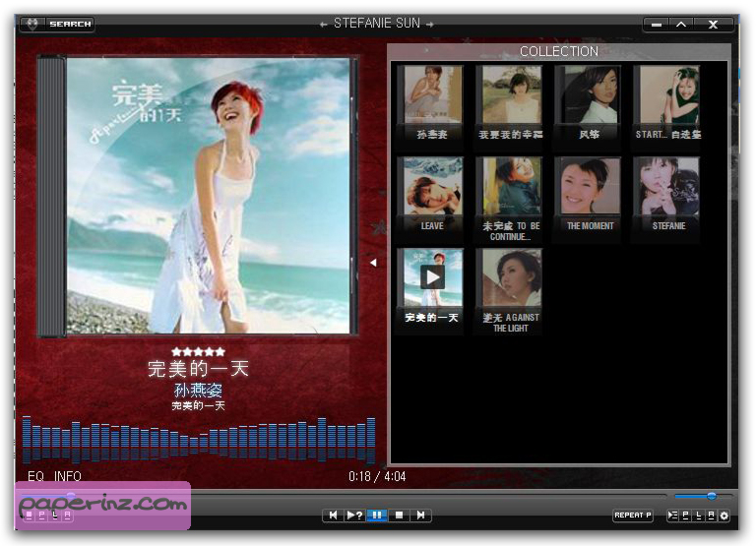Screen dimensions: 756x546
Task: Click the random play button with question mark
Action: pyautogui.click(x=354, y=516)
